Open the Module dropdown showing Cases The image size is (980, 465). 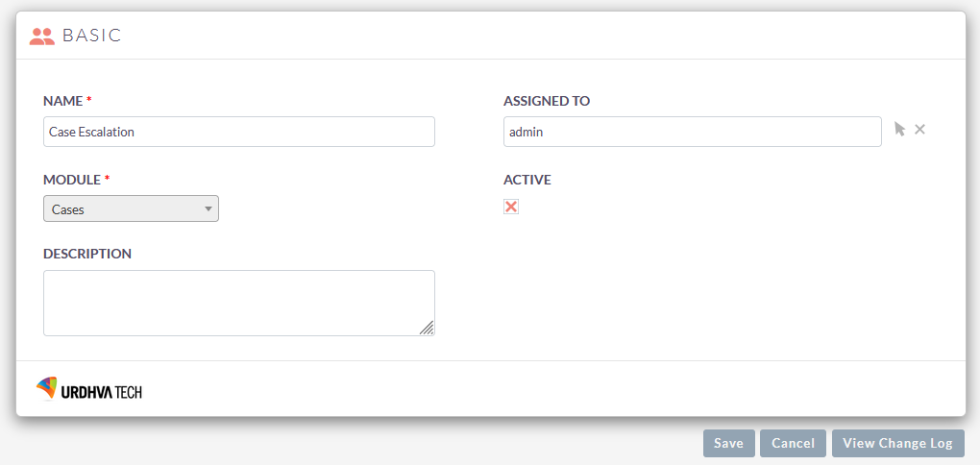coord(131,208)
